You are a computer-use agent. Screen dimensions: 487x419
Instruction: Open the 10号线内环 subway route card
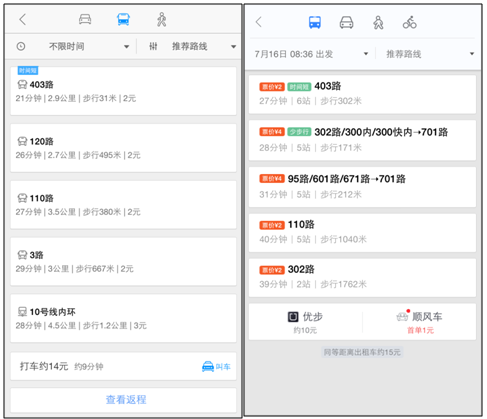click(x=123, y=318)
